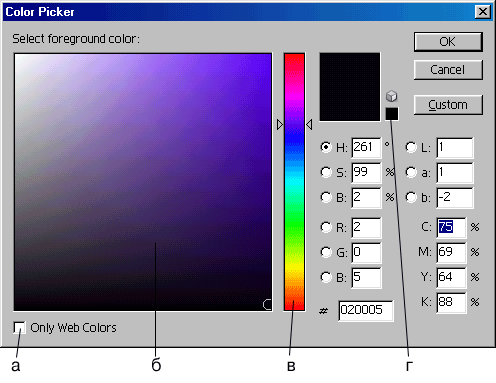Select the G green radio button
The image size is (496, 383).
coord(326,252)
